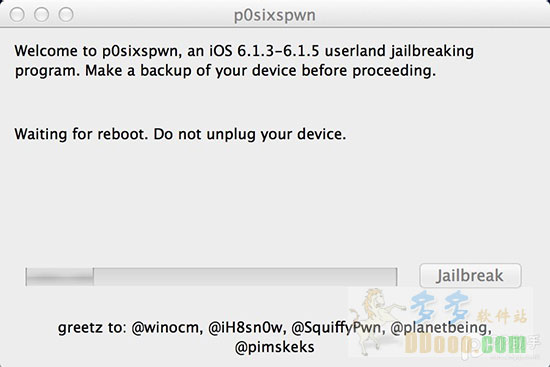Click the @winocm handle in greetz

[x=167, y=328]
